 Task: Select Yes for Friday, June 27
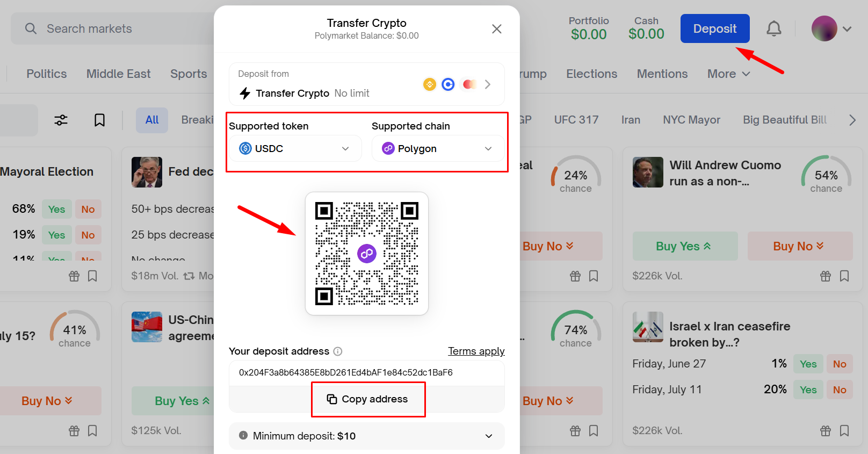coord(808,364)
